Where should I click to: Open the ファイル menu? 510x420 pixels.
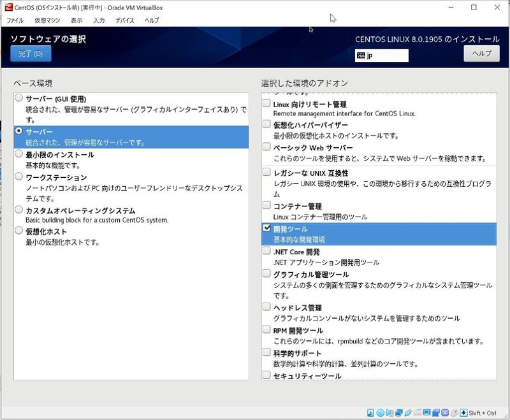pos(15,20)
